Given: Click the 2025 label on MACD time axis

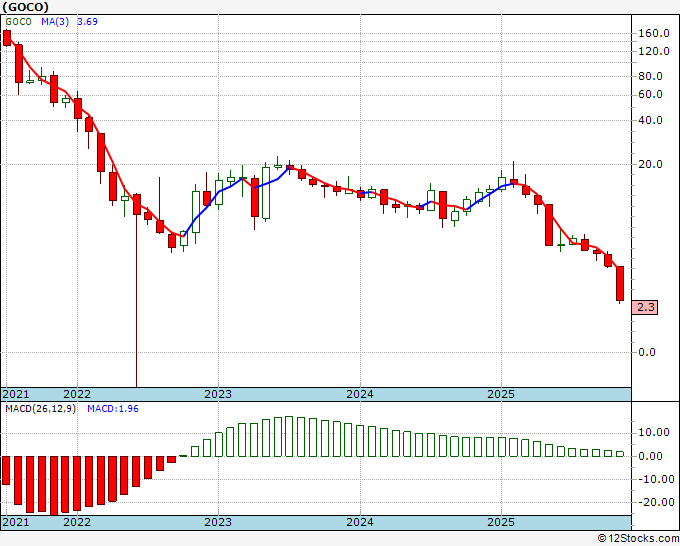Looking at the screenshot, I should [x=501, y=522].
